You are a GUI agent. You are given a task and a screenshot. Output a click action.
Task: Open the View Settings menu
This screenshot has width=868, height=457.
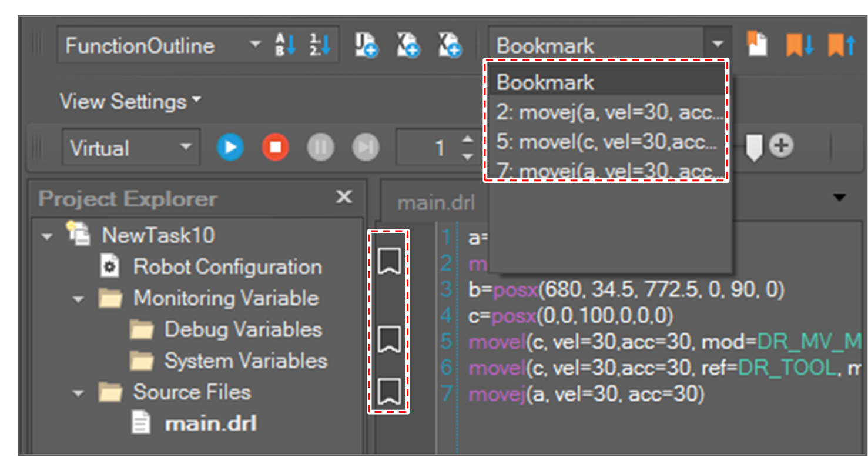click(129, 102)
